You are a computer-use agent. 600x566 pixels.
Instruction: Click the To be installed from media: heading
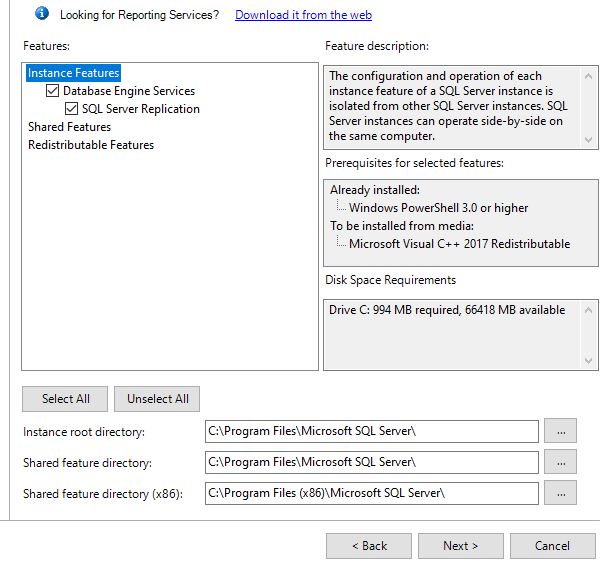(x=402, y=226)
